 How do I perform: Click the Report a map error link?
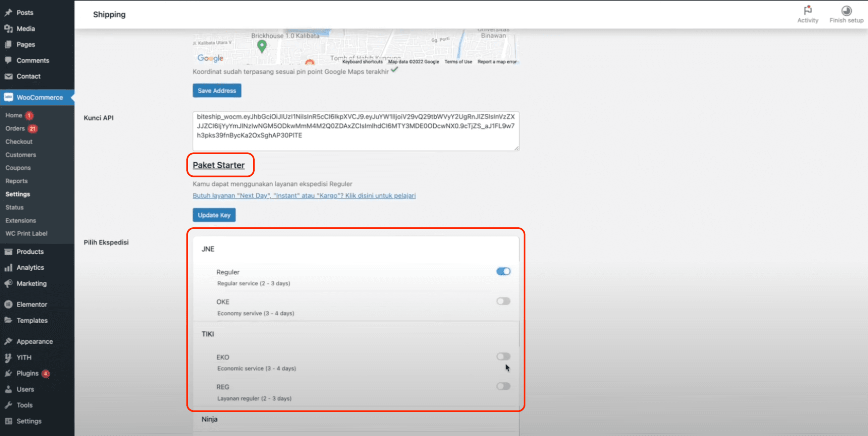(x=497, y=62)
